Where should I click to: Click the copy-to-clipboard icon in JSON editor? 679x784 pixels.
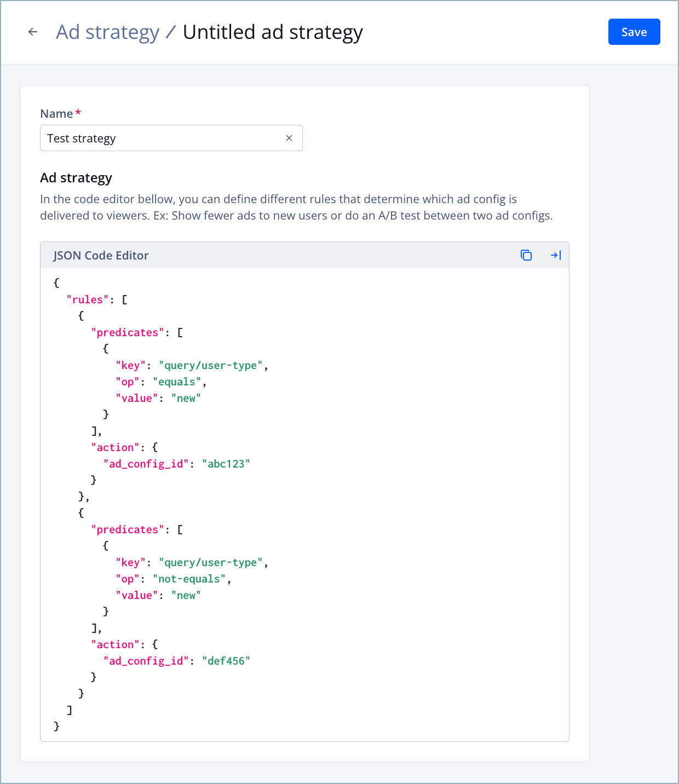[526, 255]
